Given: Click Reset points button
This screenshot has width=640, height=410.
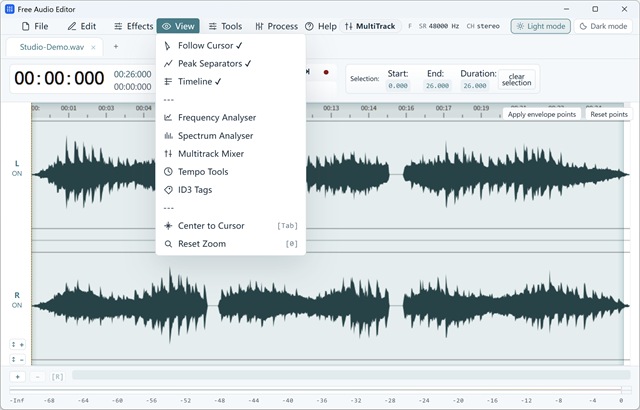Looking at the screenshot, I should (609, 114).
